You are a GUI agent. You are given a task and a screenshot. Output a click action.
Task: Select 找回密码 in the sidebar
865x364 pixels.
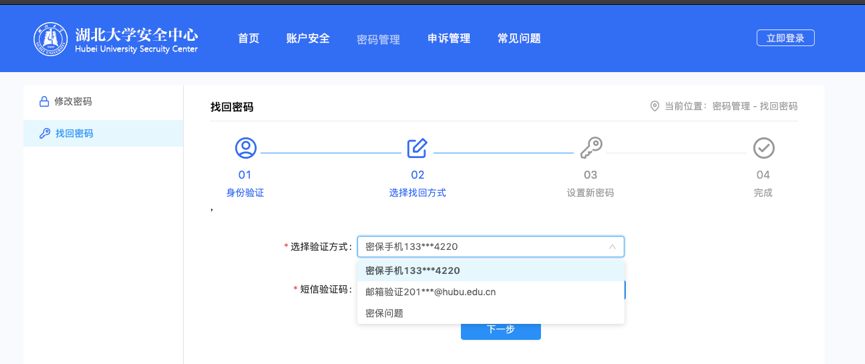tap(103, 133)
